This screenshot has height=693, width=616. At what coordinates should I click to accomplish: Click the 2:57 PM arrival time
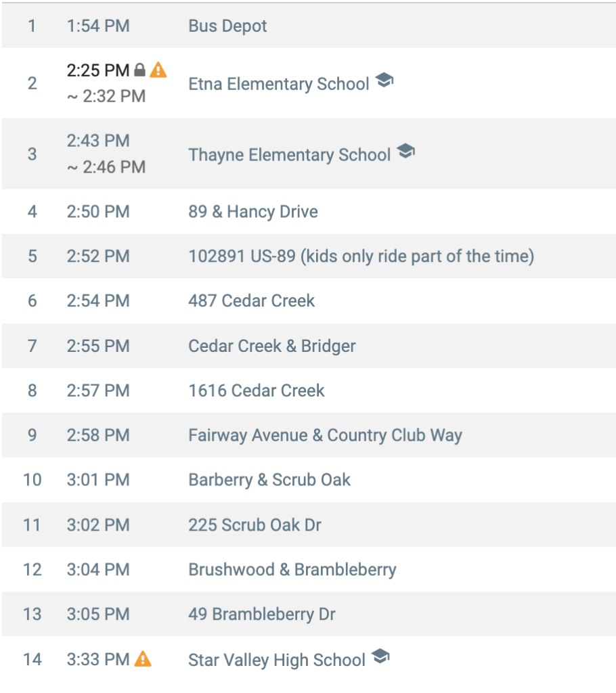pos(98,390)
